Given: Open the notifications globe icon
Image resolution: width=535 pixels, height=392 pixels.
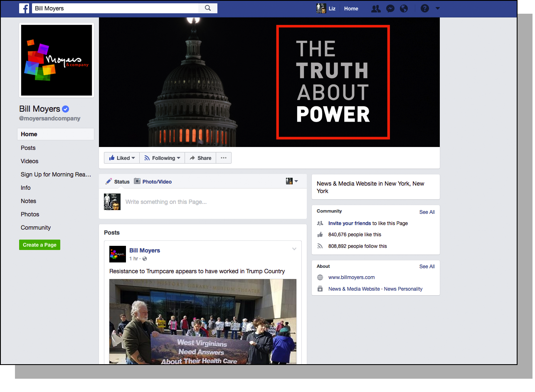Looking at the screenshot, I should pyautogui.click(x=404, y=8).
